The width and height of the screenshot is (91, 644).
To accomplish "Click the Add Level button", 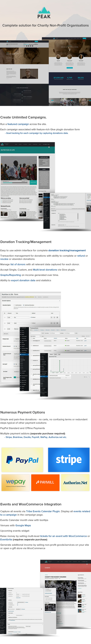I will (x=6, y=334).
